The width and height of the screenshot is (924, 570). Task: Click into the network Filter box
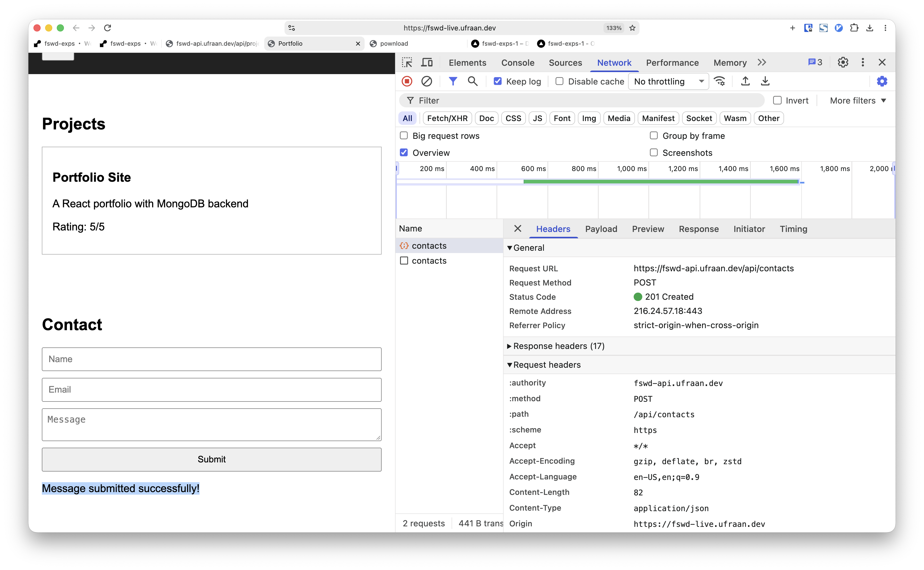[x=582, y=101]
